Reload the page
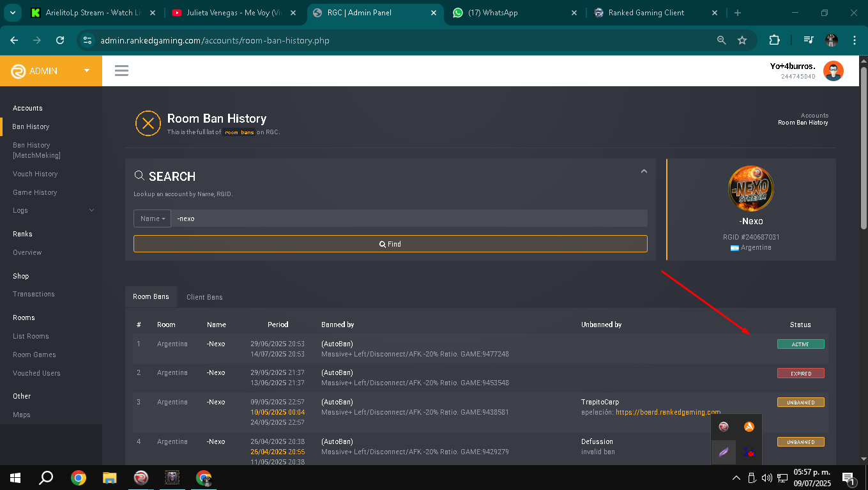The image size is (868, 490). click(60, 40)
